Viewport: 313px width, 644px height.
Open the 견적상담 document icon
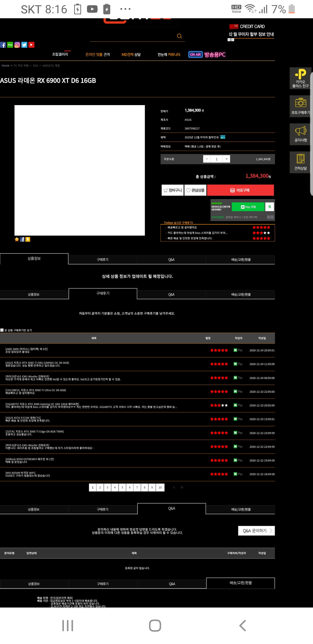pyautogui.click(x=300, y=162)
